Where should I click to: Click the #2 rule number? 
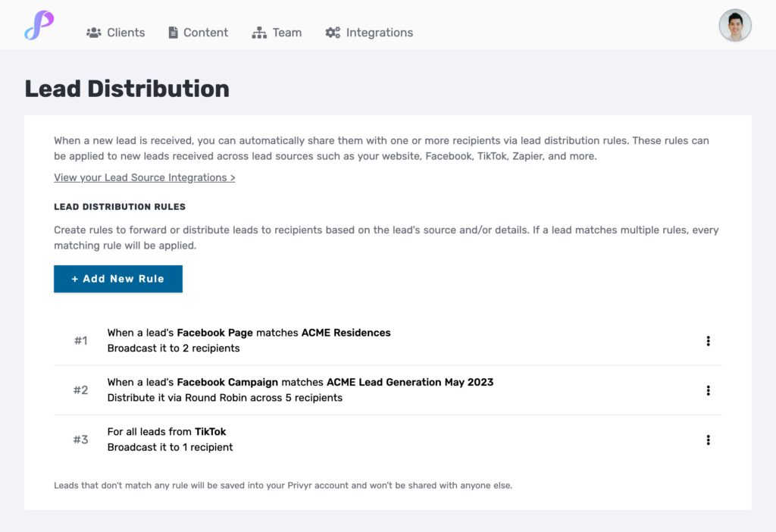point(80,390)
